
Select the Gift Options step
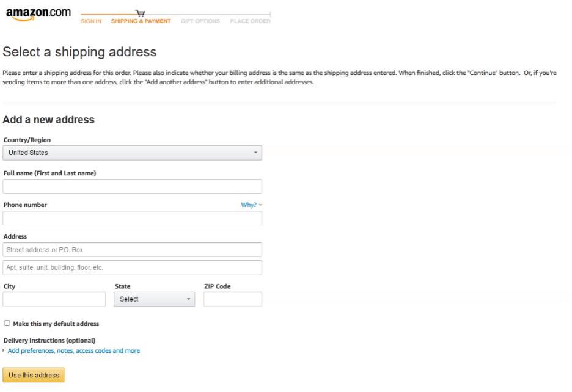[200, 21]
